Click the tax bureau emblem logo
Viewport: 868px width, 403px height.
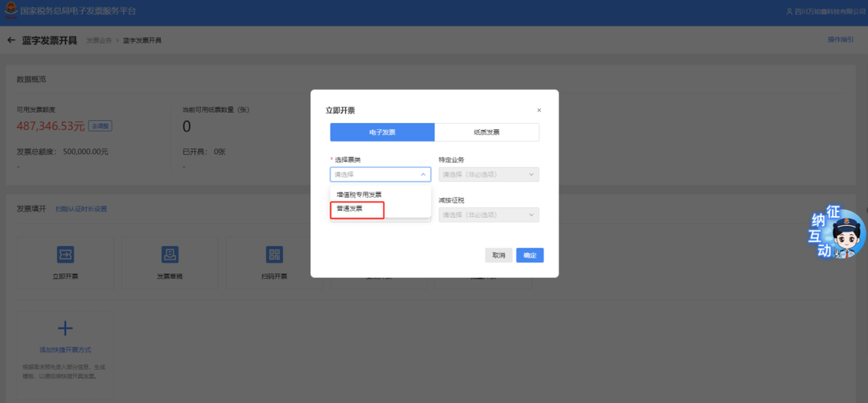(x=11, y=10)
